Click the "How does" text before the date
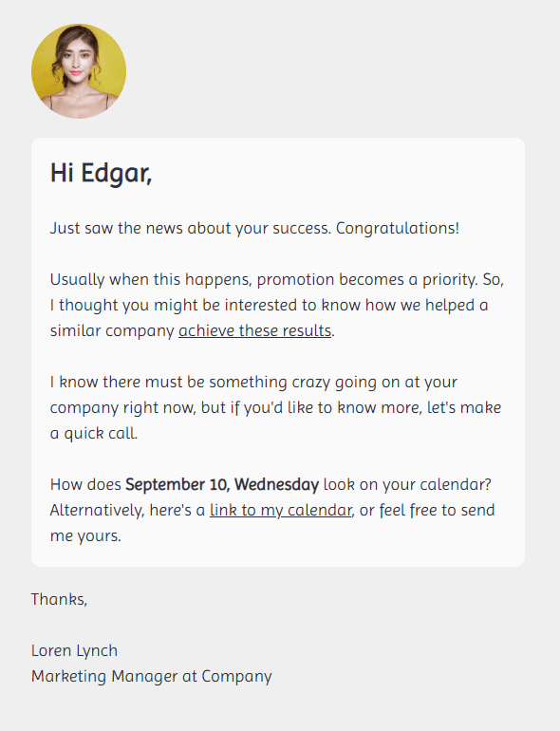Screen dimensions: 560x731 [85, 484]
